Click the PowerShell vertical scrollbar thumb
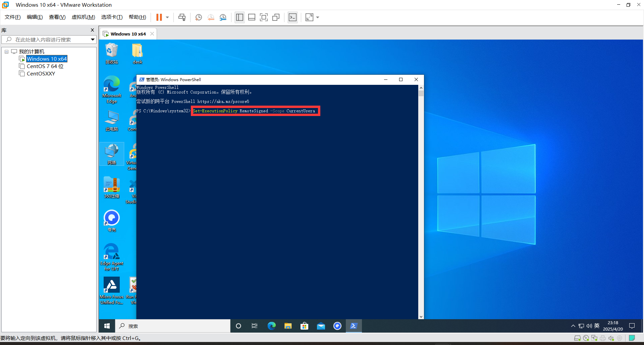The width and height of the screenshot is (644, 345). coord(421,94)
